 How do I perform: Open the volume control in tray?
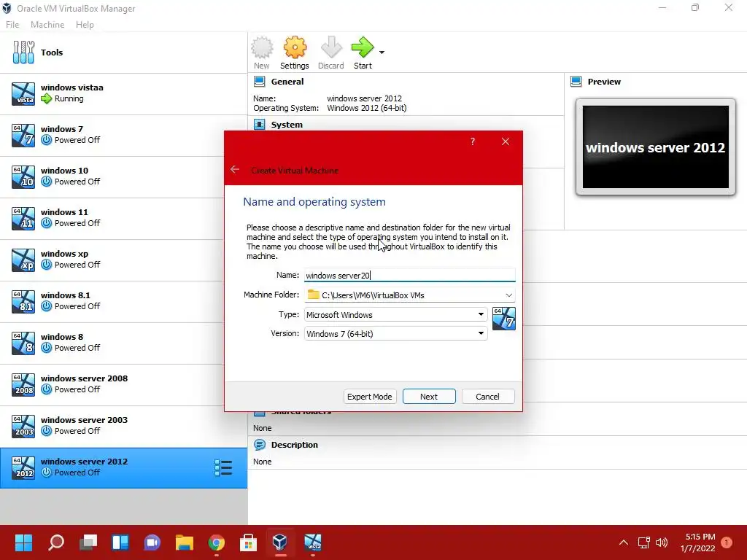point(662,542)
